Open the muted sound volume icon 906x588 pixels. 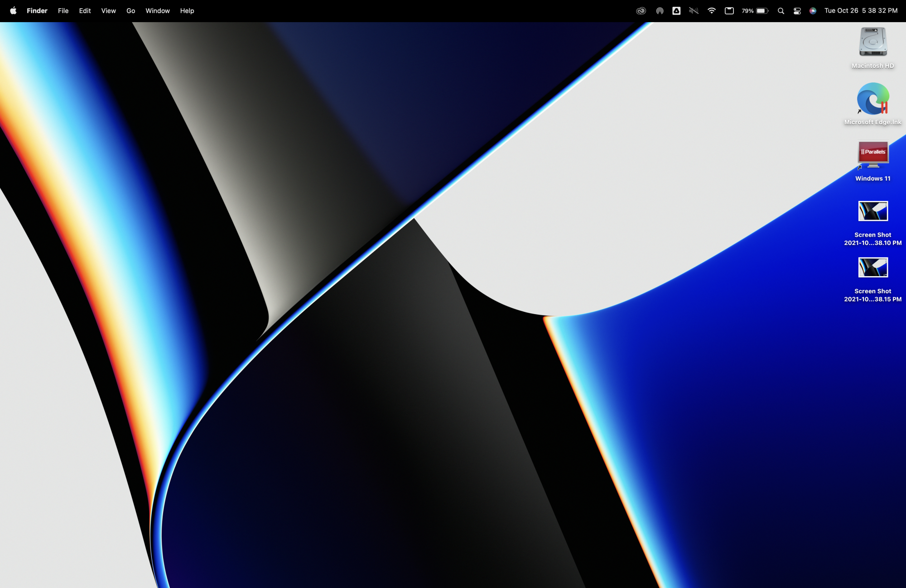(694, 11)
